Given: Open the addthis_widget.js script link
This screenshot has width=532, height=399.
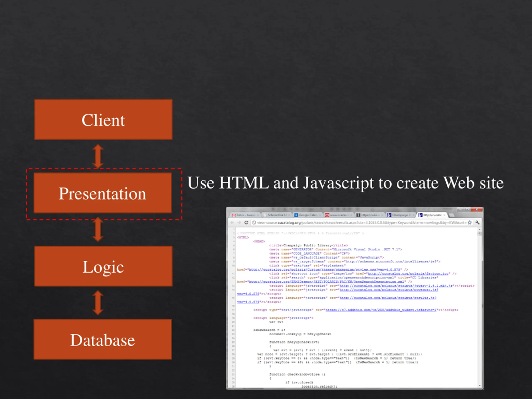Looking at the screenshot, I should tap(381, 310).
